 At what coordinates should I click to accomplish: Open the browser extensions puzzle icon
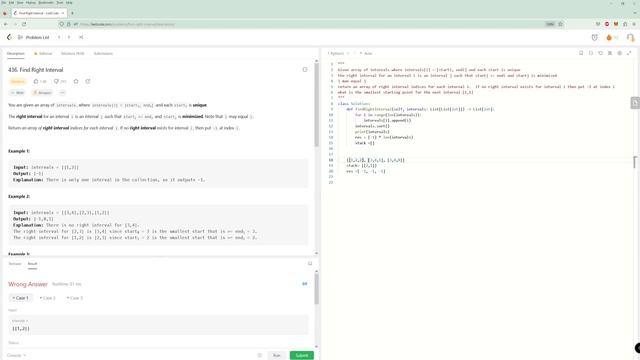click(625, 24)
